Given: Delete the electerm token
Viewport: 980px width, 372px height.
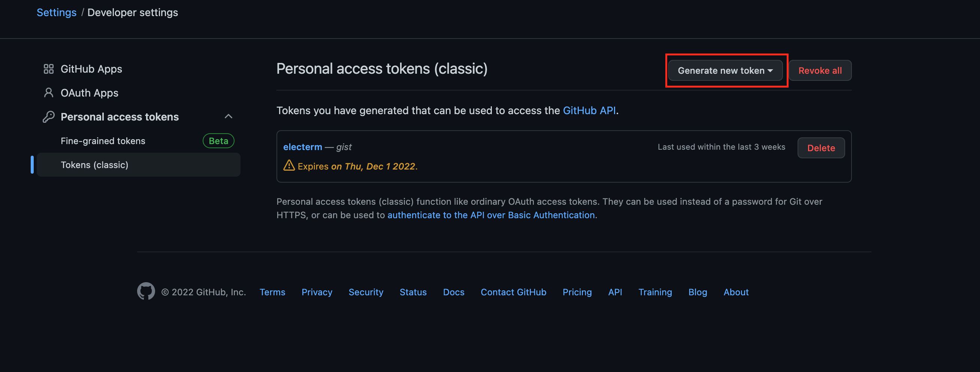Looking at the screenshot, I should click(x=821, y=148).
